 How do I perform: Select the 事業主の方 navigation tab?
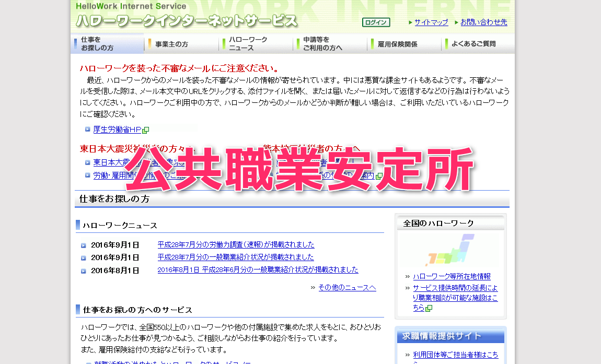tap(181, 44)
